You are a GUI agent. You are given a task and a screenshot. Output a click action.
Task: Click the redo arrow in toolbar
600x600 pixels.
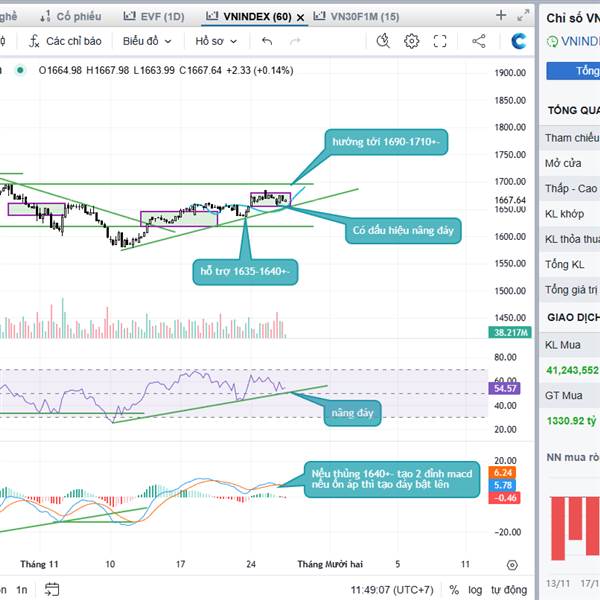pyautogui.click(x=294, y=41)
